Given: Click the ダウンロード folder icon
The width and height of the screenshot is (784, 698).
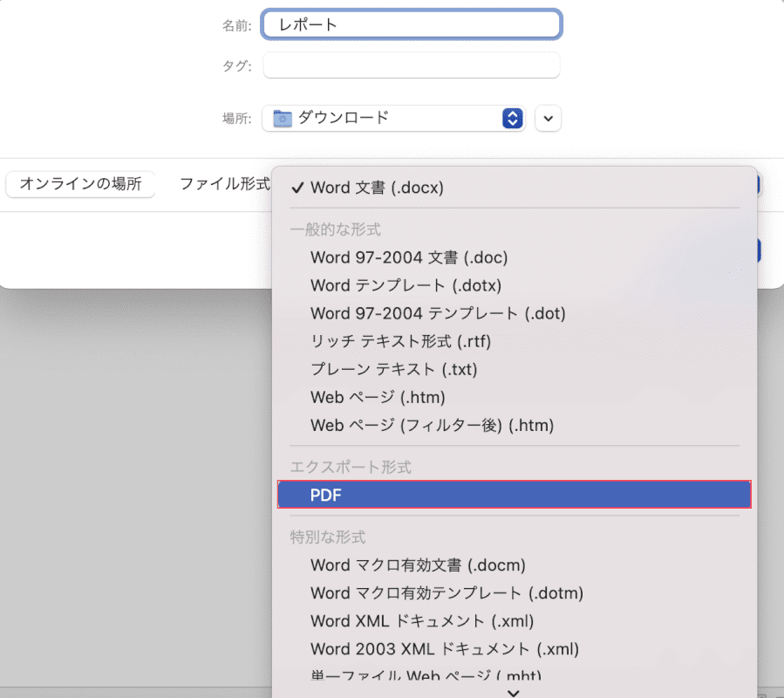Looking at the screenshot, I should [283, 119].
